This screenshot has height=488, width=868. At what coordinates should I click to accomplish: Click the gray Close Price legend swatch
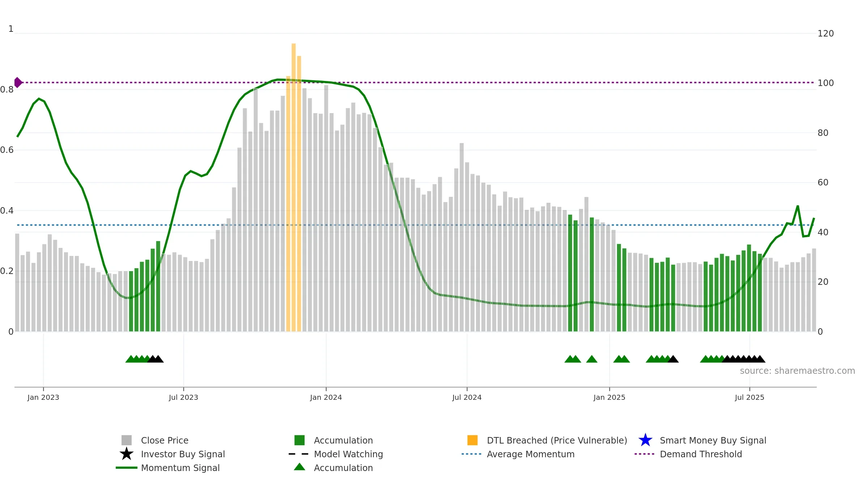pyautogui.click(x=127, y=440)
